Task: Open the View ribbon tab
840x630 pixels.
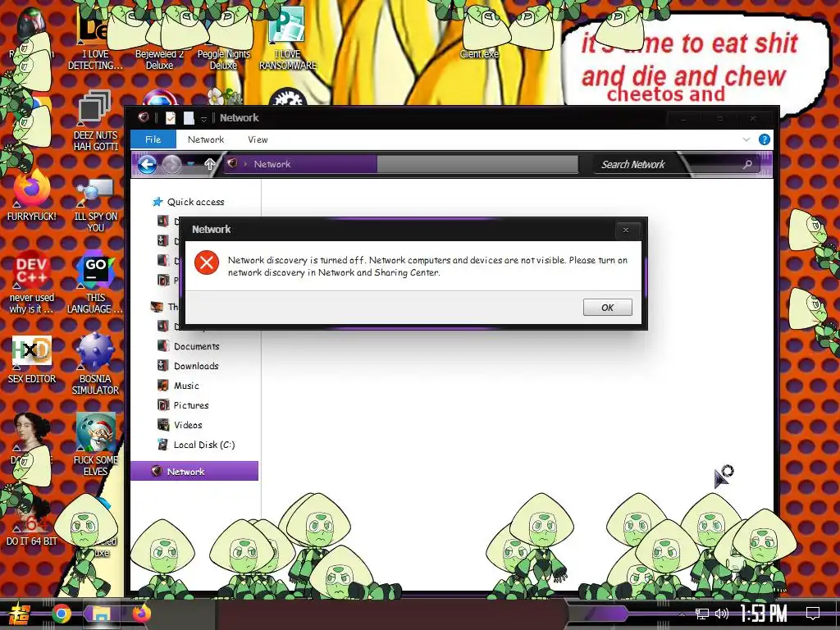Action: (x=258, y=139)
